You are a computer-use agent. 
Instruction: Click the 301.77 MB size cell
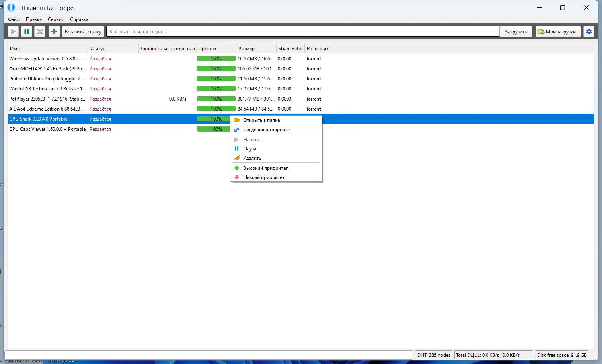[256, 99]
